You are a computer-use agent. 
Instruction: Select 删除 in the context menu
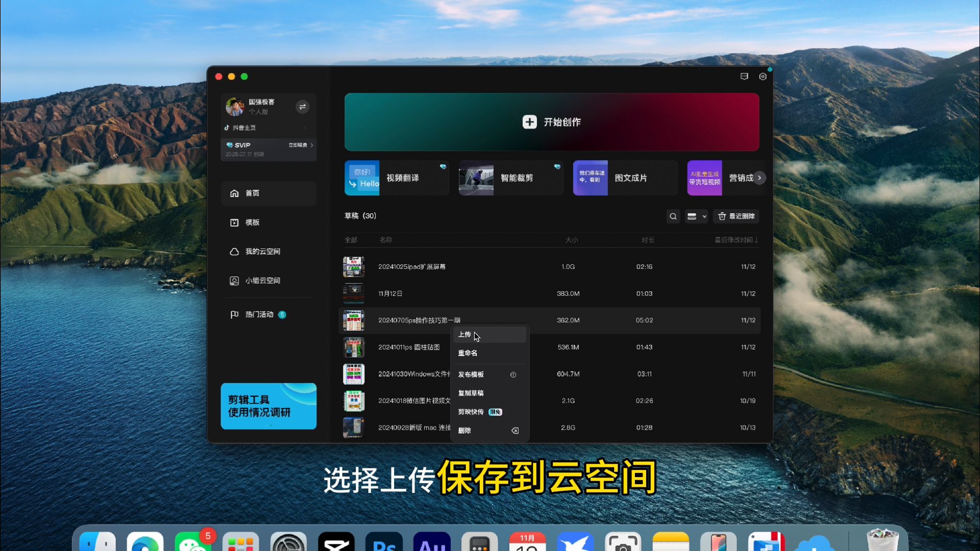pyautogui.click(x=489, y=431)
